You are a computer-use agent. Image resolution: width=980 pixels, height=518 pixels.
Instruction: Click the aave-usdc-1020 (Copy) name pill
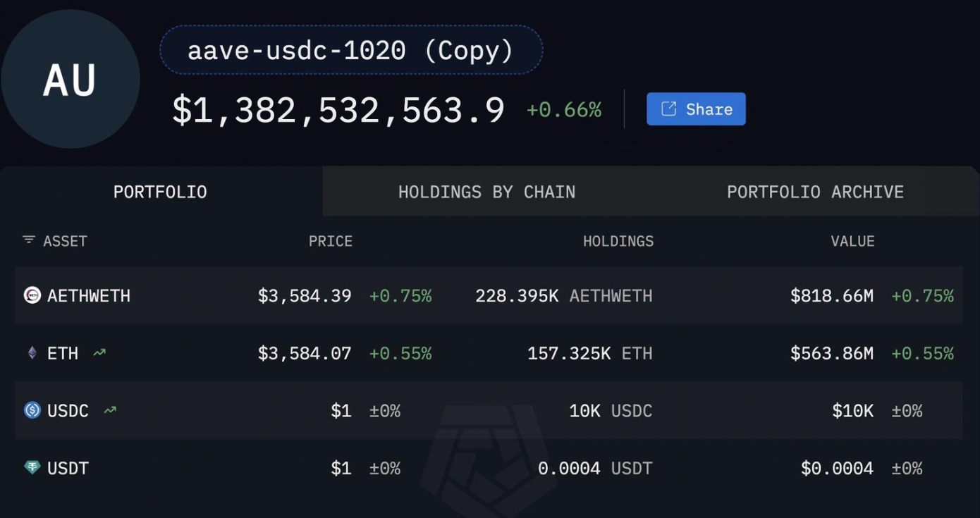point(353,49)
